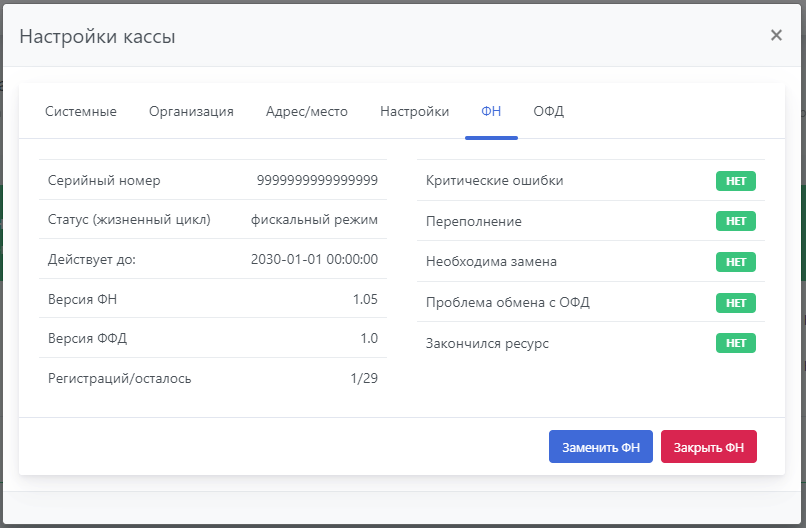
Task: Click the Регистраций/осталось value 1/29
Action: point(364,378)
